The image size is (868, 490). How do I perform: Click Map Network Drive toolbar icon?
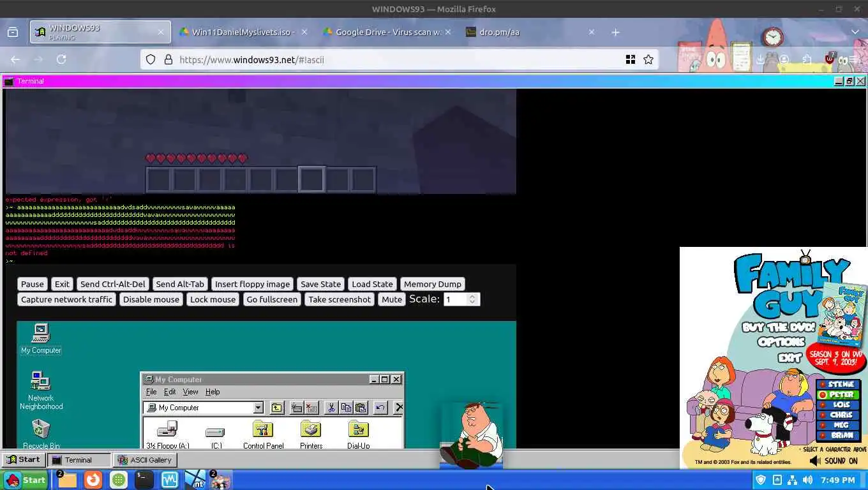297,408
